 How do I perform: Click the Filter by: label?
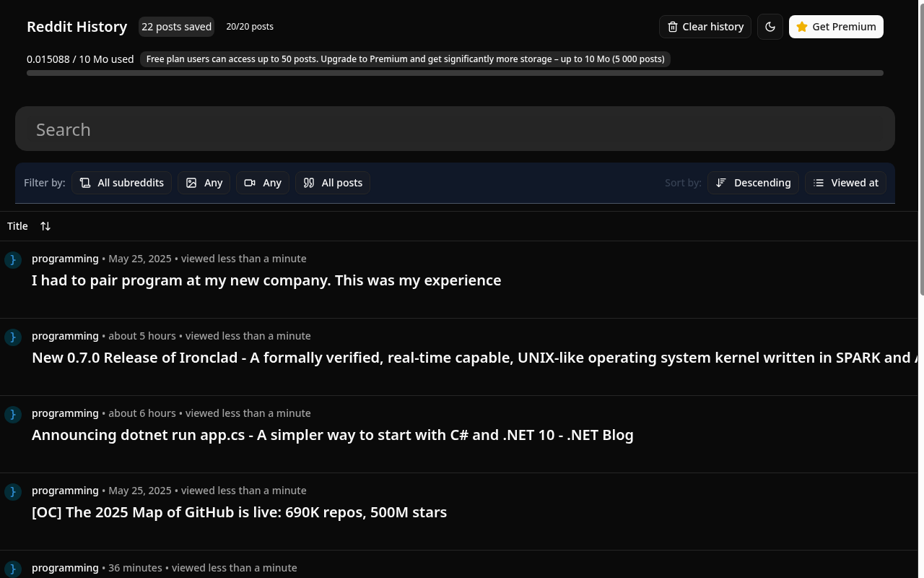click(45, 183)
